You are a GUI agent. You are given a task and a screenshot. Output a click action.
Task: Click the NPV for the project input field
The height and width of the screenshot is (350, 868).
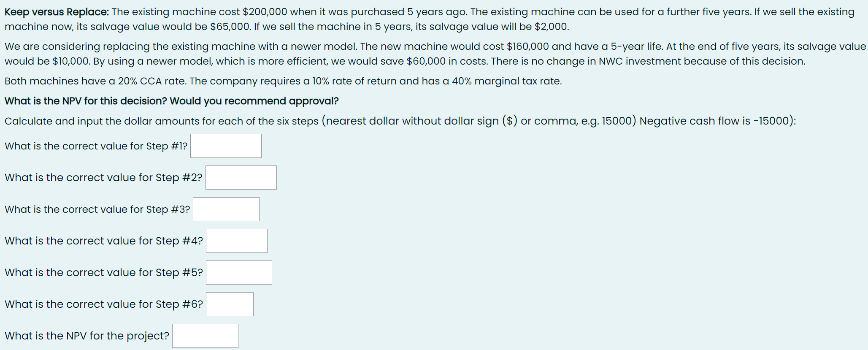coord(205,336)
